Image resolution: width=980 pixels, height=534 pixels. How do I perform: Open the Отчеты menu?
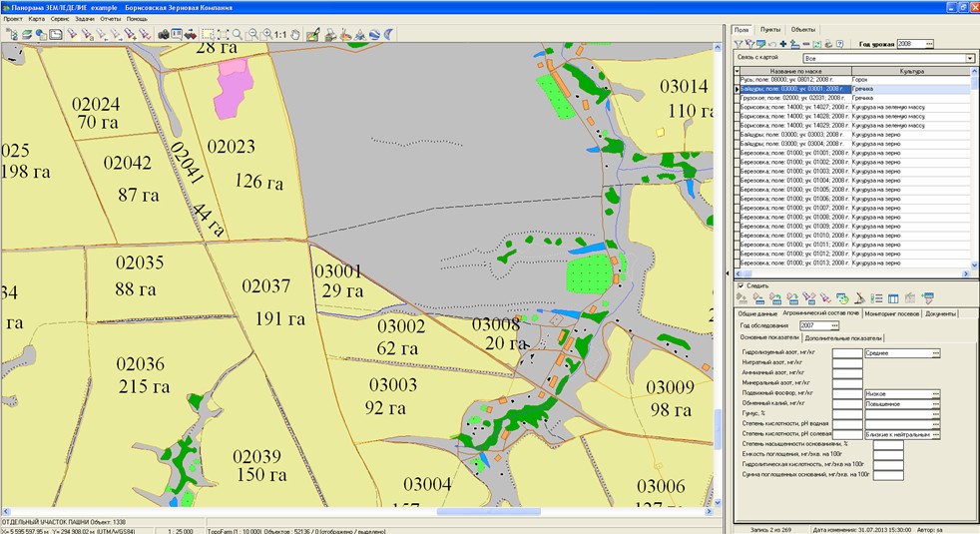pyautogui.click(x=110, y=19)
